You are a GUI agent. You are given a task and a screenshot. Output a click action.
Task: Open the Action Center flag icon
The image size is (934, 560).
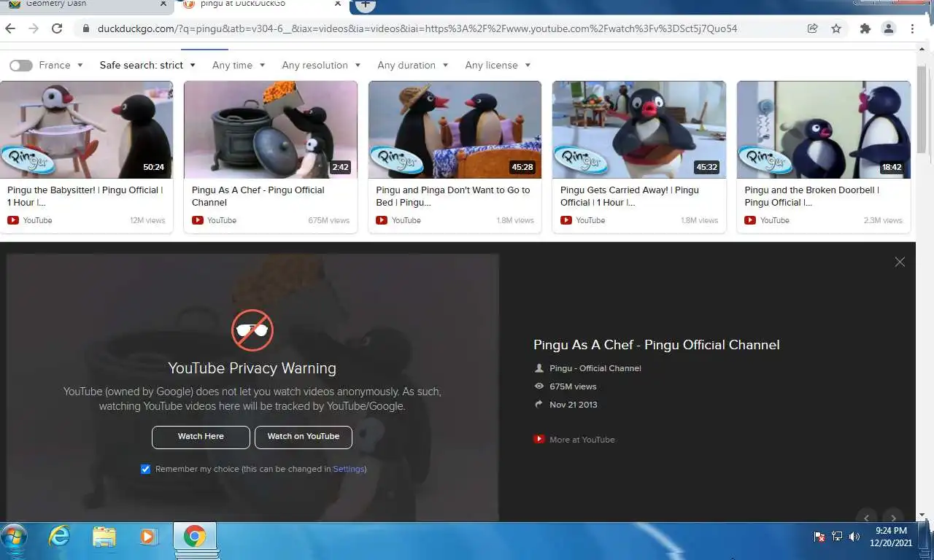819,537
